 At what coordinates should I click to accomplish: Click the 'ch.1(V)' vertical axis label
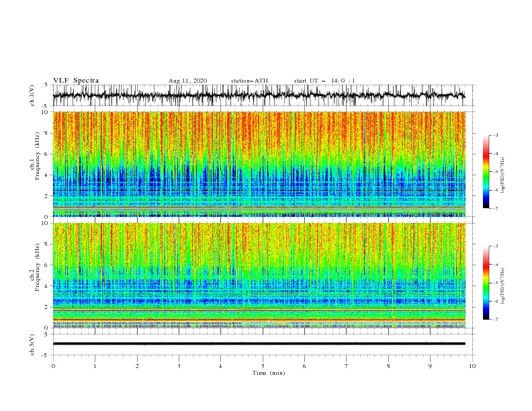32,95
